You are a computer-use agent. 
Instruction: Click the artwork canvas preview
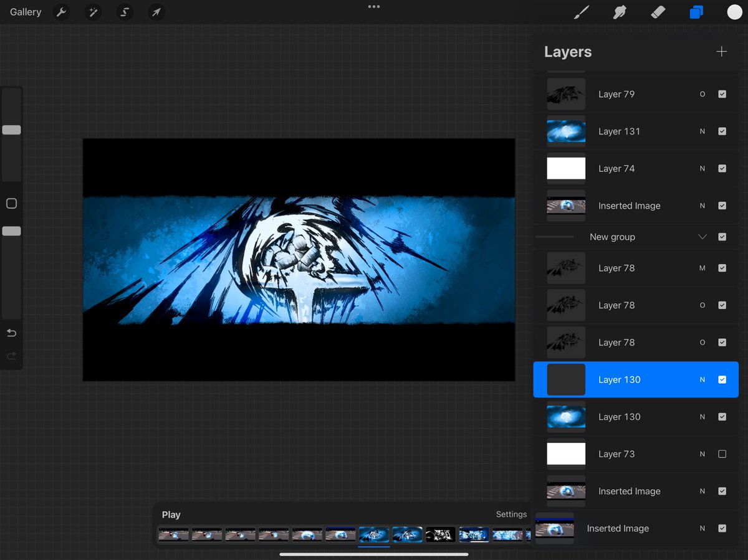coord(299,260)
